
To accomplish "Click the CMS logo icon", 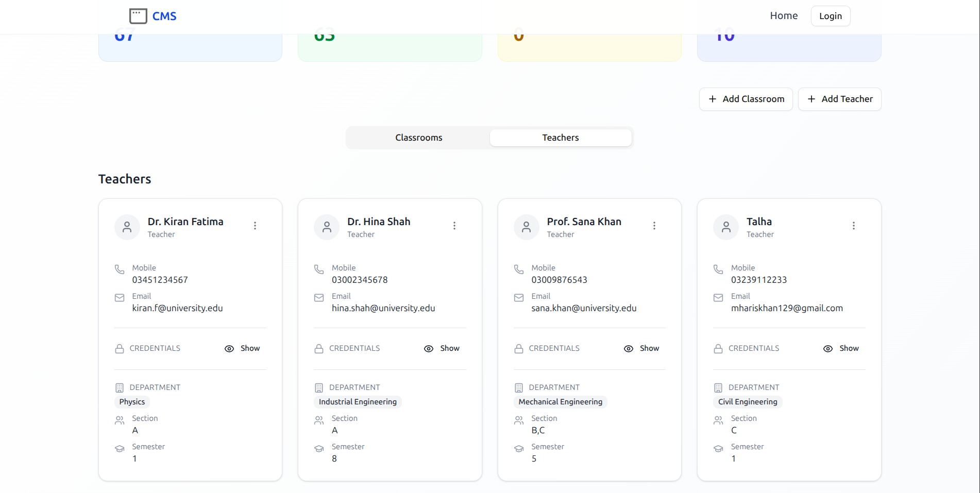I will [x=138, y=16].
